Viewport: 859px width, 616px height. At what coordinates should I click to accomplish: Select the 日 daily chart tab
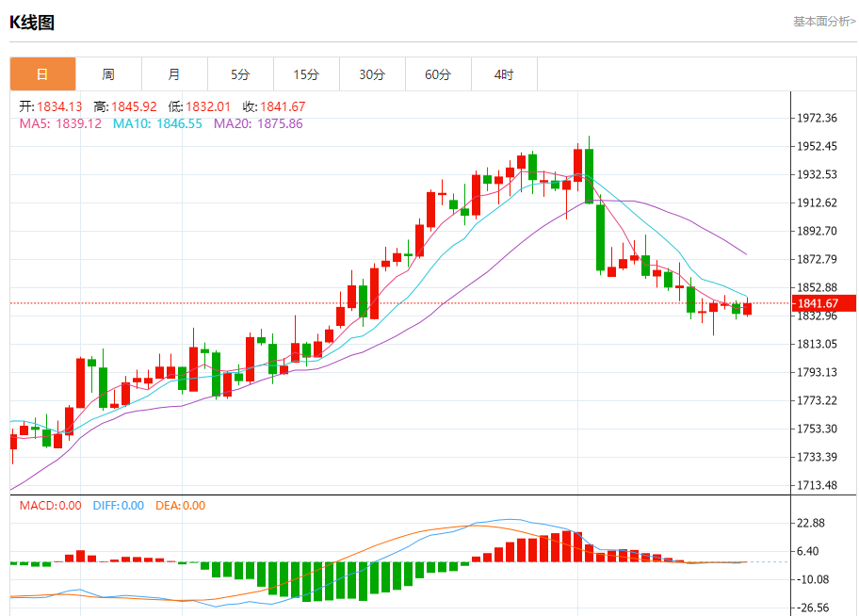(x=42, y=74)
